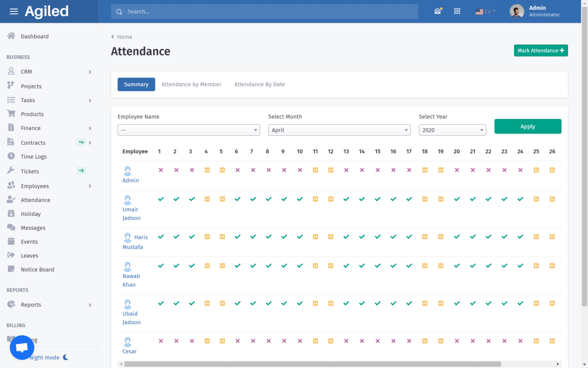
Task: Click the Contracts file icon
Action: [x=11, y=142]
